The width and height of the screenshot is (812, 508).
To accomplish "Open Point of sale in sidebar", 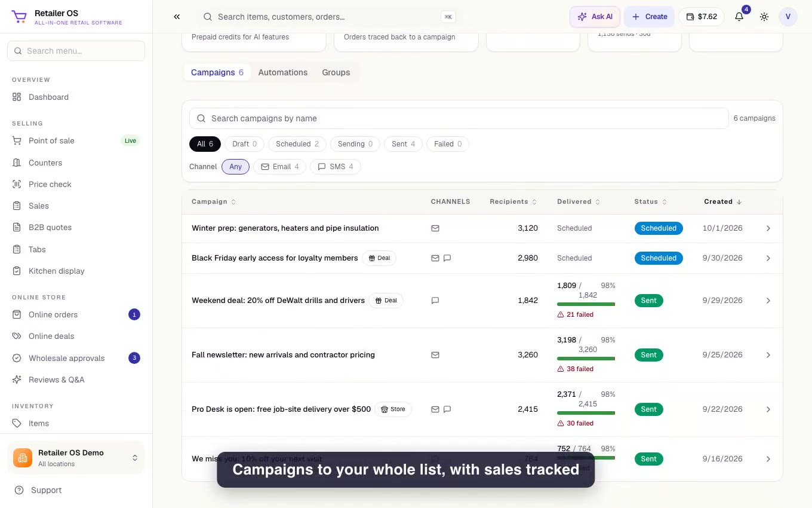I will [76, 140].
